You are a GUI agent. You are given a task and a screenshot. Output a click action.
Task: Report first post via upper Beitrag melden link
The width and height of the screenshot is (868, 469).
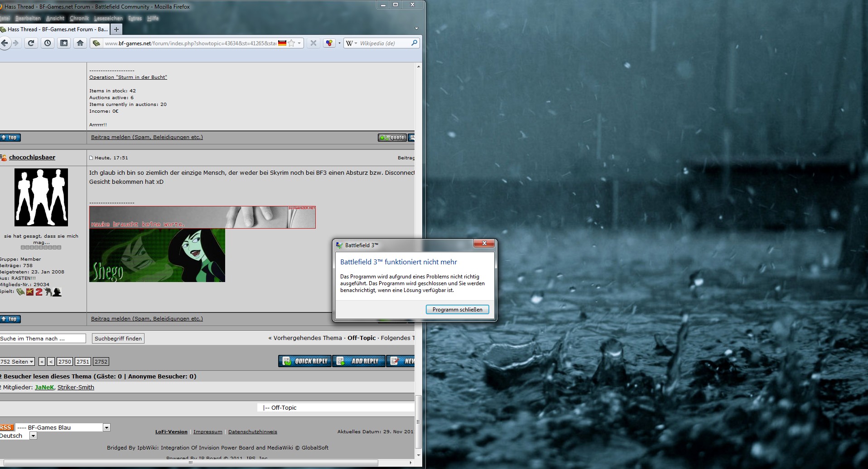coord(147,137)
